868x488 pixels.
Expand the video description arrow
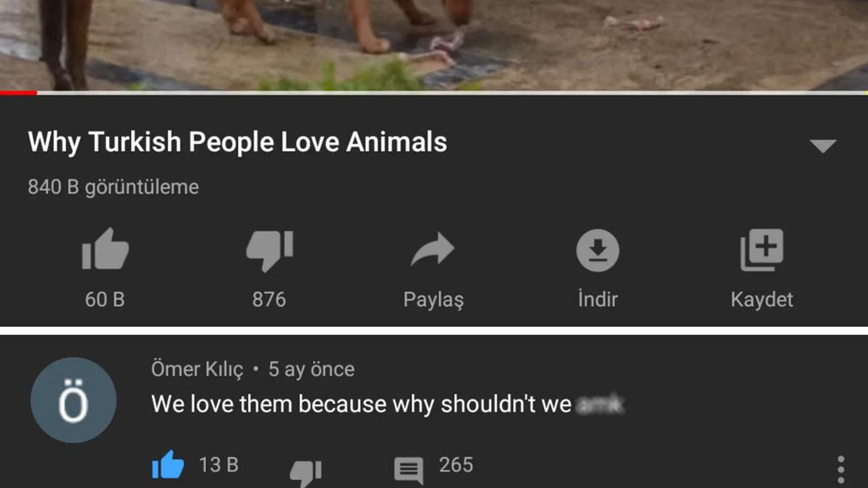[822, 146]
